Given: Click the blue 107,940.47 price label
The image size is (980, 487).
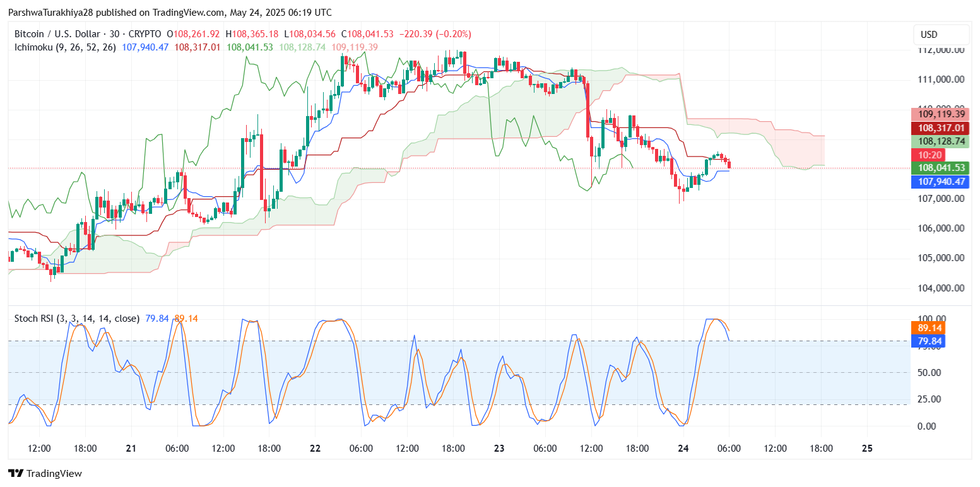Looking at the screenshot, I should 940,182.
